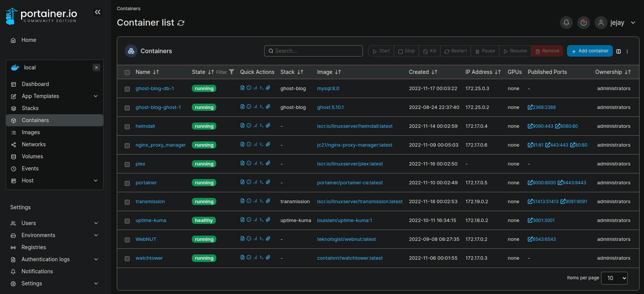Select heimdall container checkbox
Screen dimensions: 644x294
coord(127,127)
